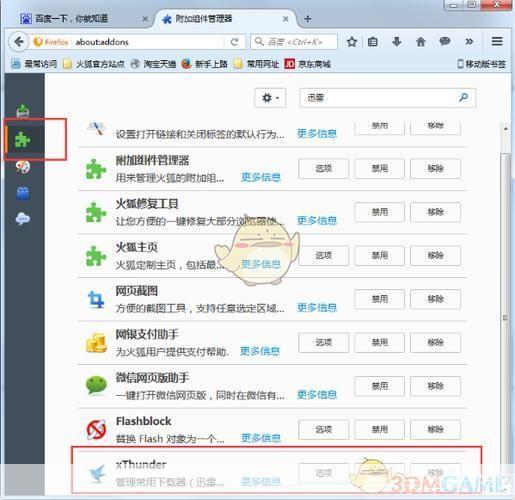The image size is (515, 500).
Task: Open the Services cloud chat sidebar icon
Action: tap(23, 219)
